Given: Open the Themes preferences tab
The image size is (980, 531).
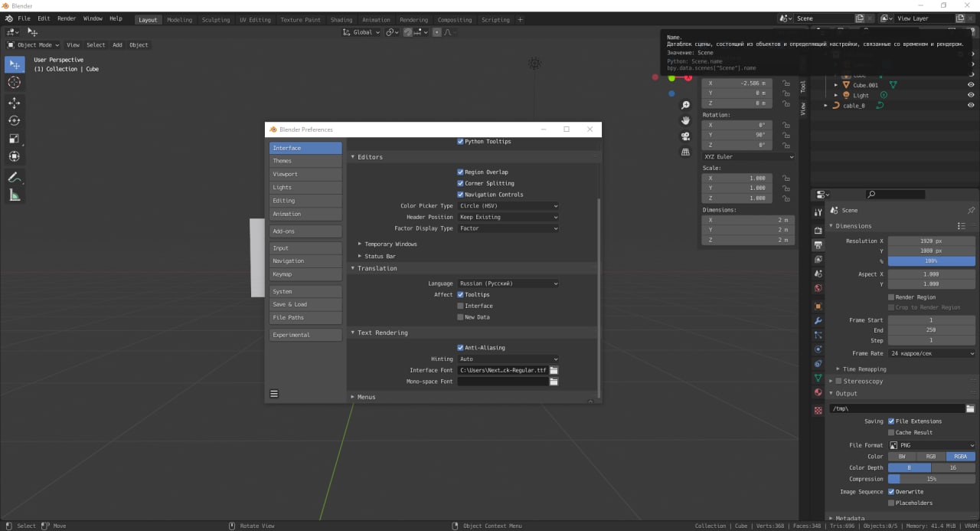Looking at the screenshot, I should pos(305,161).
